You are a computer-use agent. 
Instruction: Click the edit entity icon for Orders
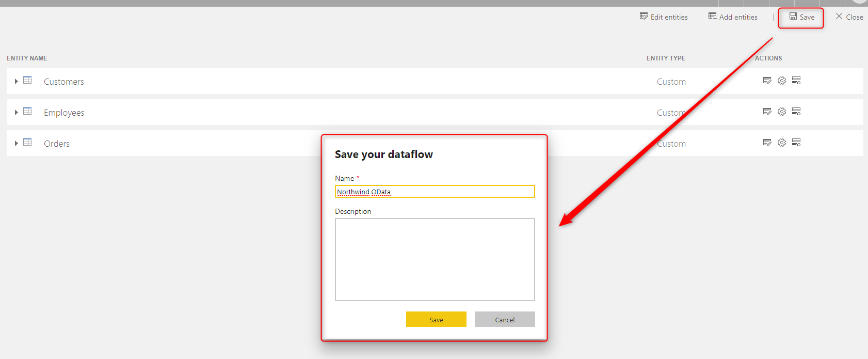tap(767, 143)
